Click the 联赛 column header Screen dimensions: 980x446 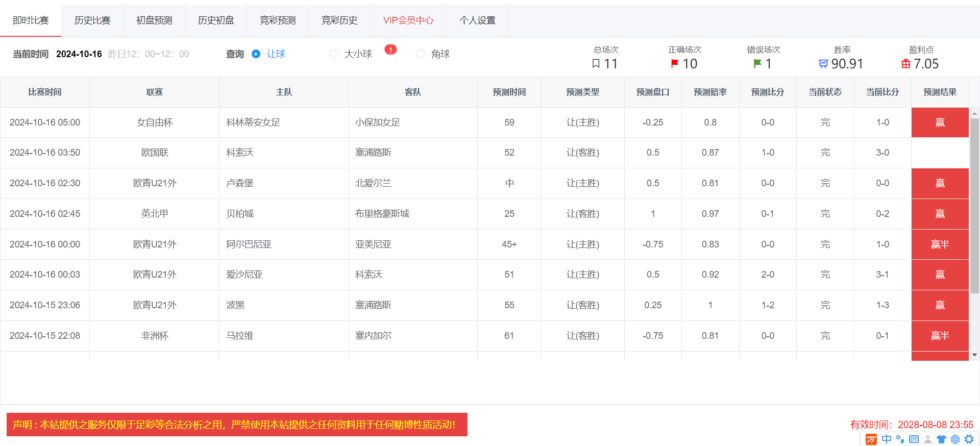tap(155, 92)
